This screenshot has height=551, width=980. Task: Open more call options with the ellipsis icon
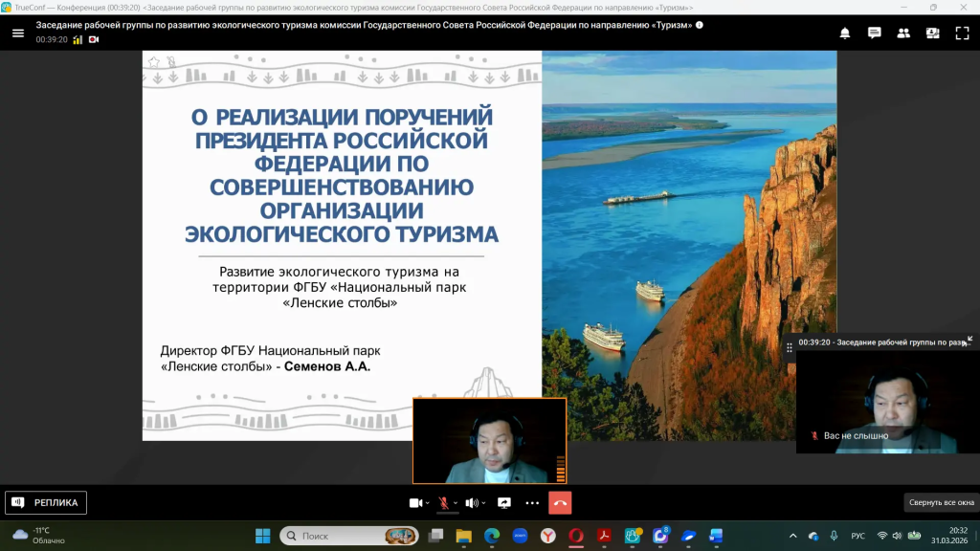pyautogui.click(x=532, y=501)
